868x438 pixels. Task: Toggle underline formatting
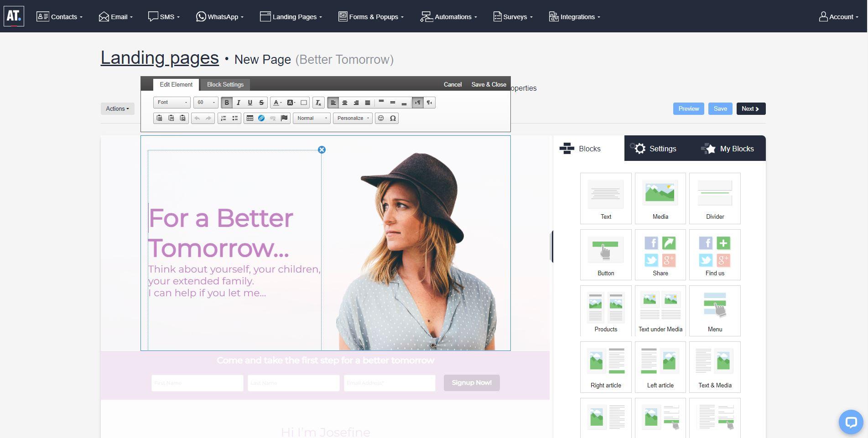249,103
